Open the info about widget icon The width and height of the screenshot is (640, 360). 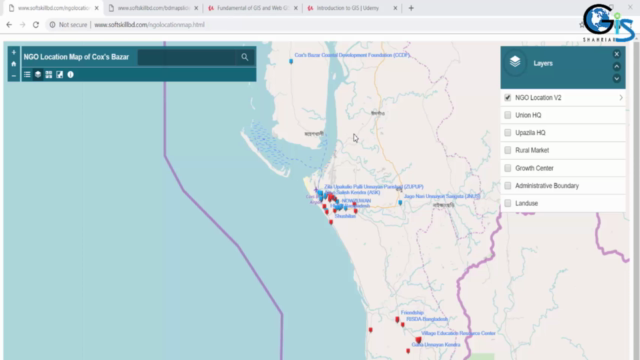click(x=71, y=74)
